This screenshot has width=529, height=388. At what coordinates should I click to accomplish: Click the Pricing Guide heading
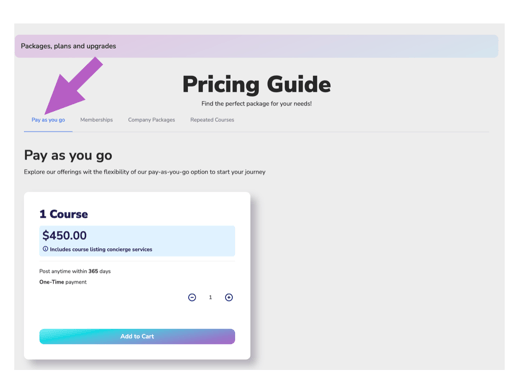256,84
